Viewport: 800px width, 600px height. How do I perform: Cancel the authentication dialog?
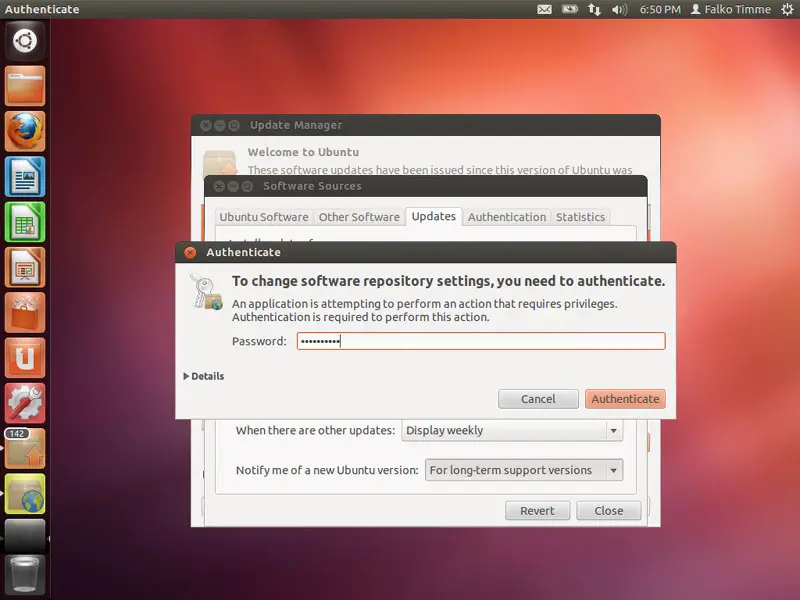click(x=538, y=399)
